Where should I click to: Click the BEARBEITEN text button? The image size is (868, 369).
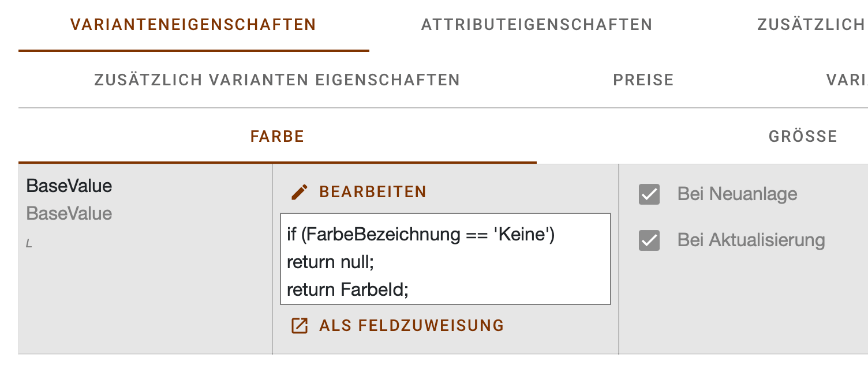[373, 192]
